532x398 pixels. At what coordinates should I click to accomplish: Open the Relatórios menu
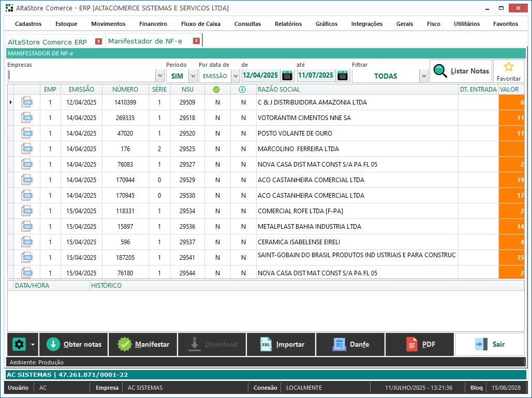click(288, 24)
